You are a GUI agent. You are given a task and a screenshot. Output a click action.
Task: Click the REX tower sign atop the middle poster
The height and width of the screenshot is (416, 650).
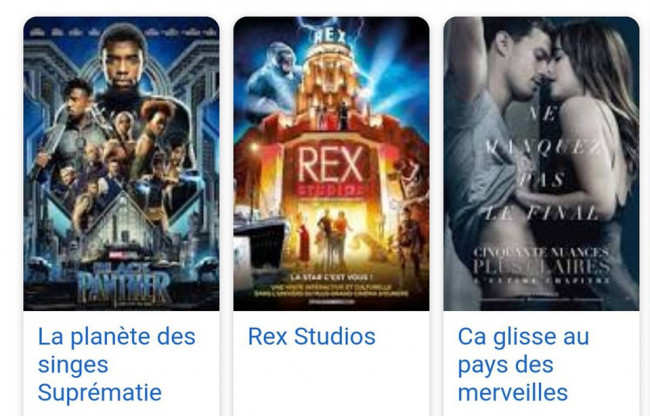coord(330,36)
